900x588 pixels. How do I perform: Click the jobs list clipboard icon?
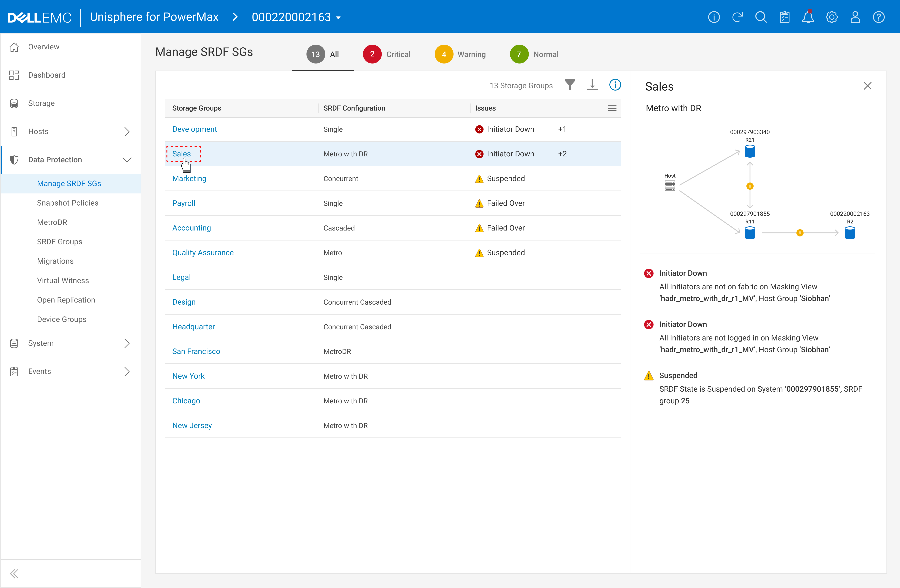click(x=785, y=17)
